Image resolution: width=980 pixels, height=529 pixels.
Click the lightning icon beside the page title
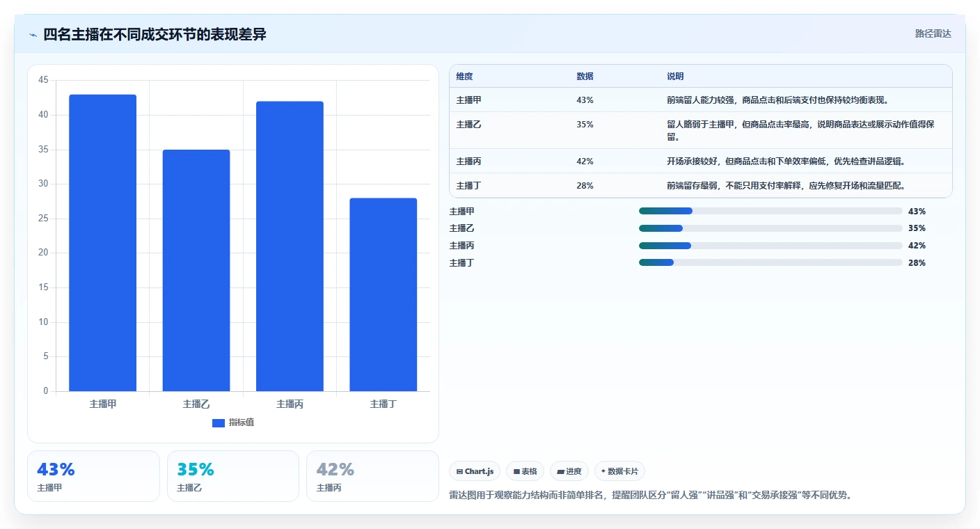[x=33, y=35]
